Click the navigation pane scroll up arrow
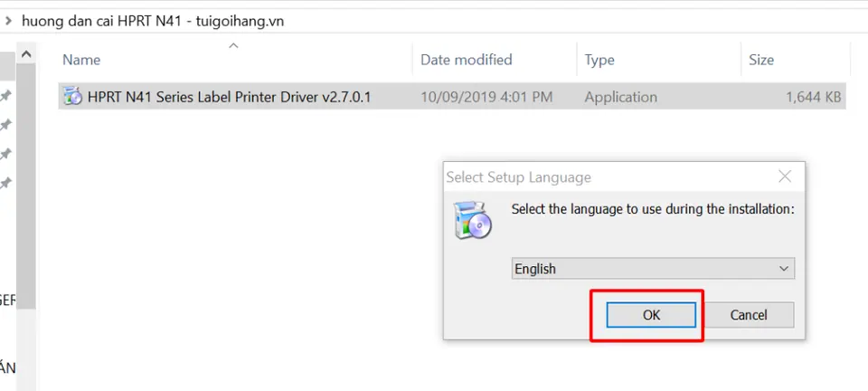 pyautogui.click(x=26, y=54)
